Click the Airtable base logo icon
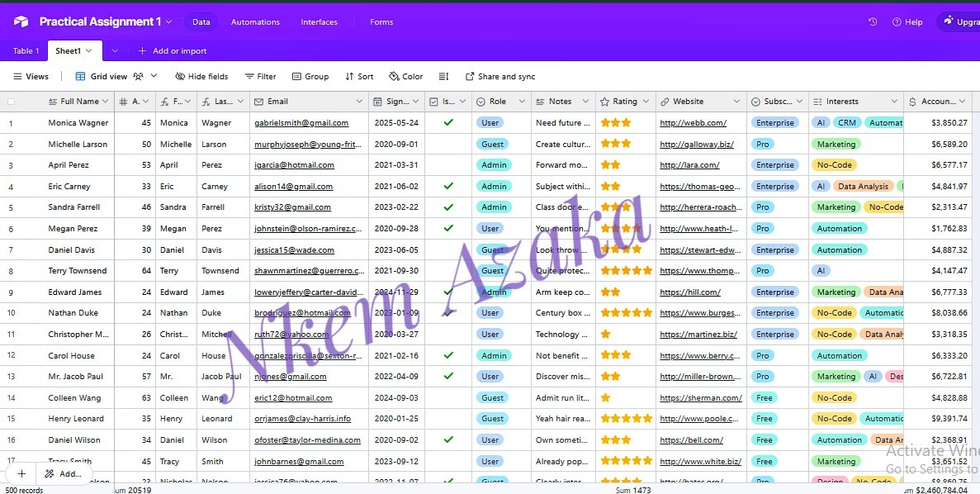The height and width of the screenshot is (494, 980). (x=21, y=21)
